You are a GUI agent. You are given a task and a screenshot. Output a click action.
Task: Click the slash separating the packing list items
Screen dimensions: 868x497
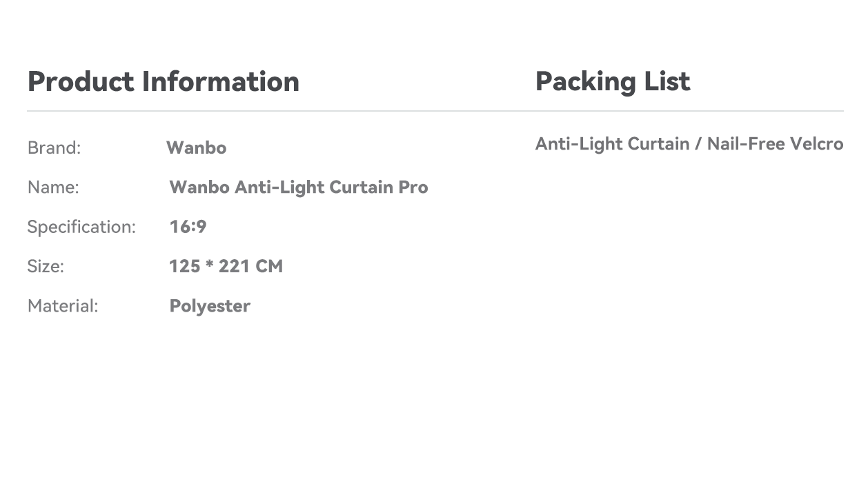(x=698, y=144)
